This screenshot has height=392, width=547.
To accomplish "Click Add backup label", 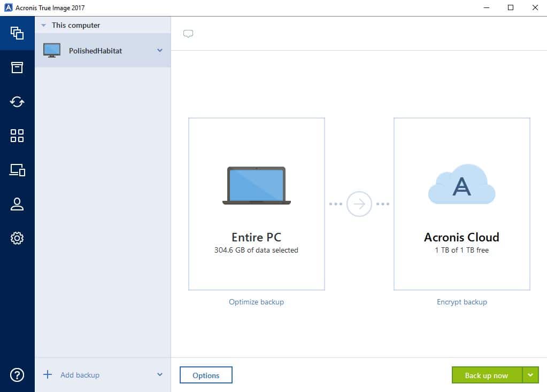I will pos(80,375).
